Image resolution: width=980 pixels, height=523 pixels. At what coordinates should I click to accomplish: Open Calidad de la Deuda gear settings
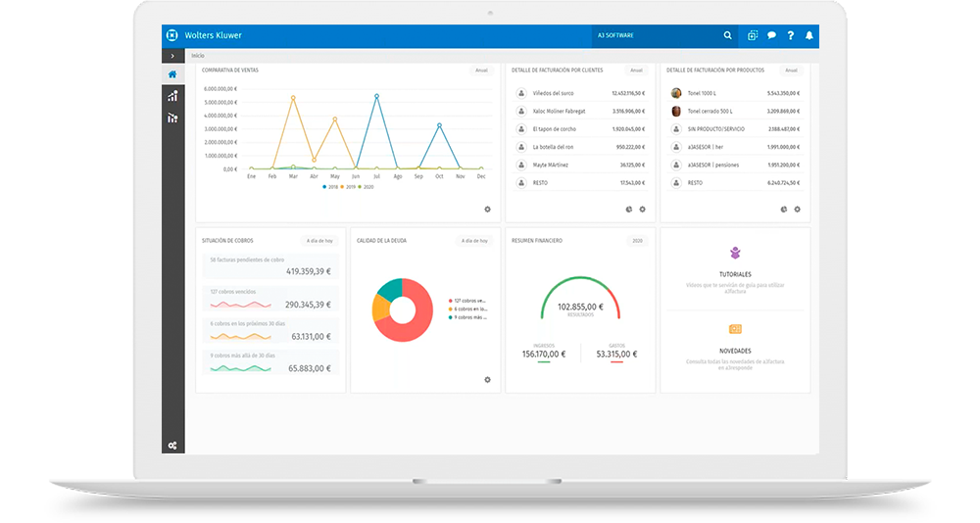[487, 380]
